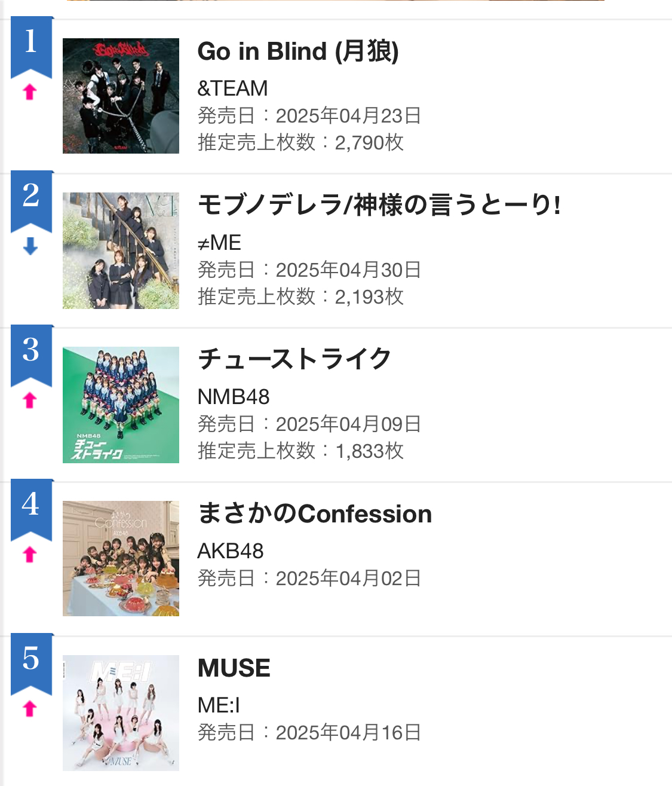Open the チューストライク title link
The width and height of the screenshot is (672, 786).
(x=294, y=359)
